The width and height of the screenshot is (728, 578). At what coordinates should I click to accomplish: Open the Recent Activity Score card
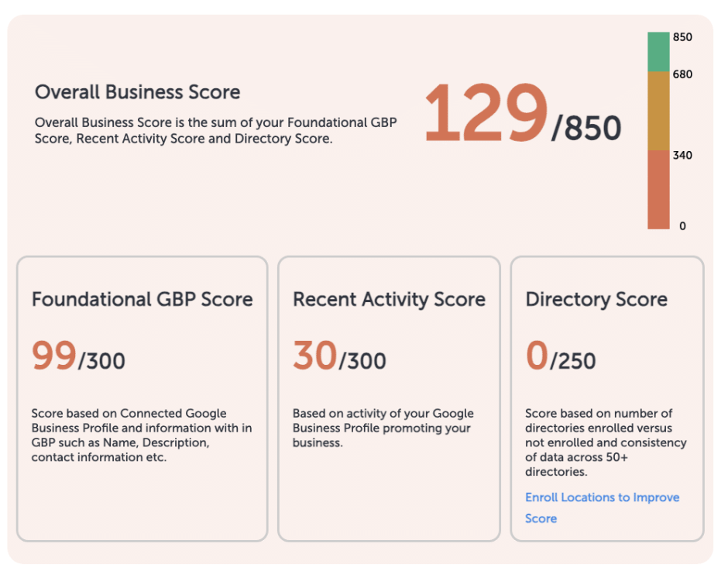pos(390,300)
